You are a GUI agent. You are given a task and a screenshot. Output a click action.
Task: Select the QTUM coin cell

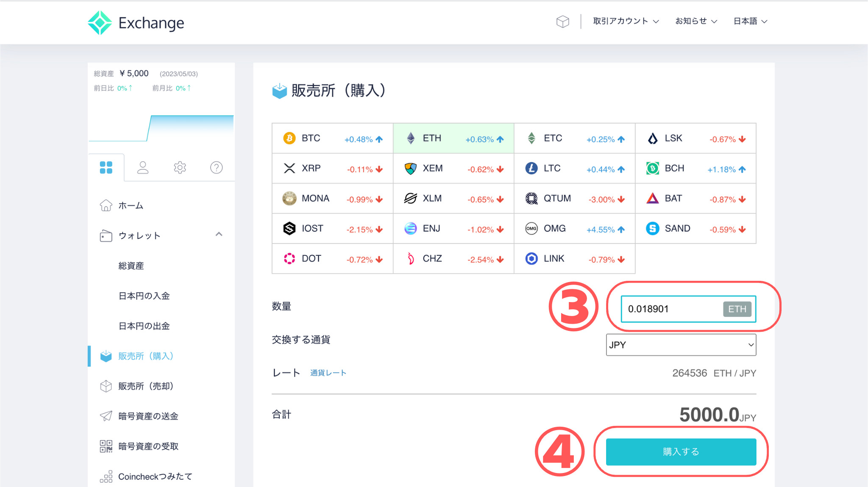[575, 199]
